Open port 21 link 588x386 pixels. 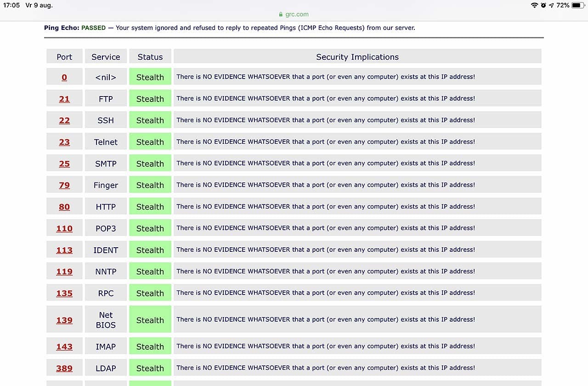pos(64,99)
